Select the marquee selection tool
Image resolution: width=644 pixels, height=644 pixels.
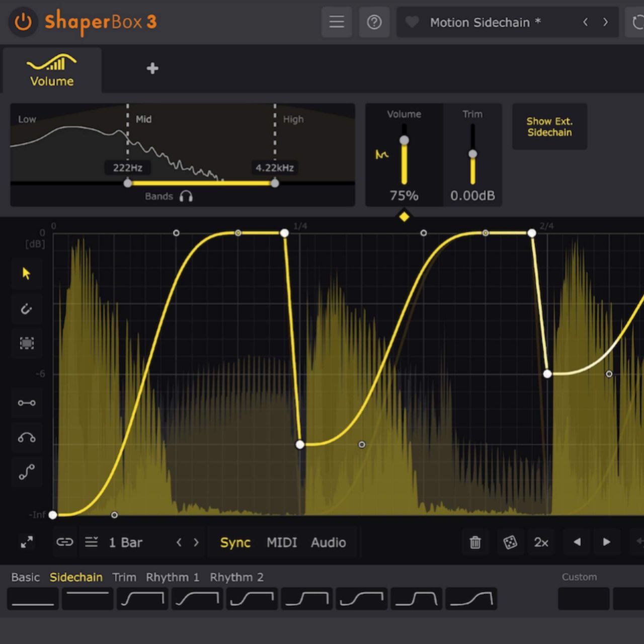click(27, 343)
